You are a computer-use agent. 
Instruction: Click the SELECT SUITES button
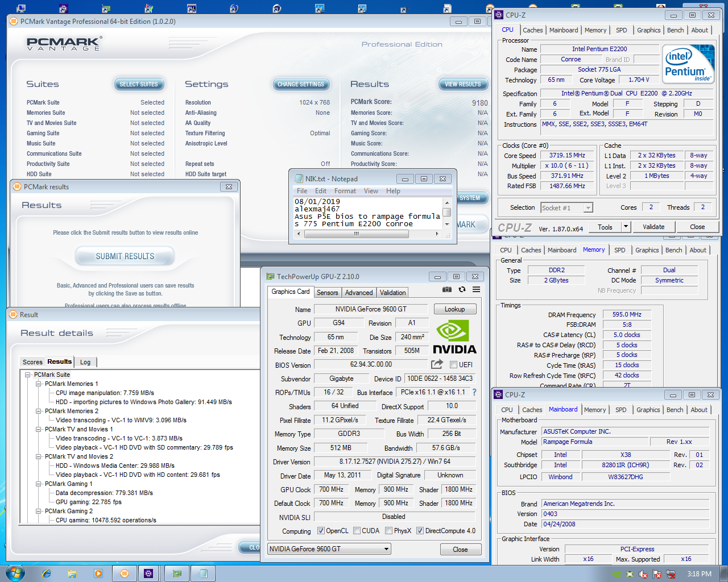[139, 84]
